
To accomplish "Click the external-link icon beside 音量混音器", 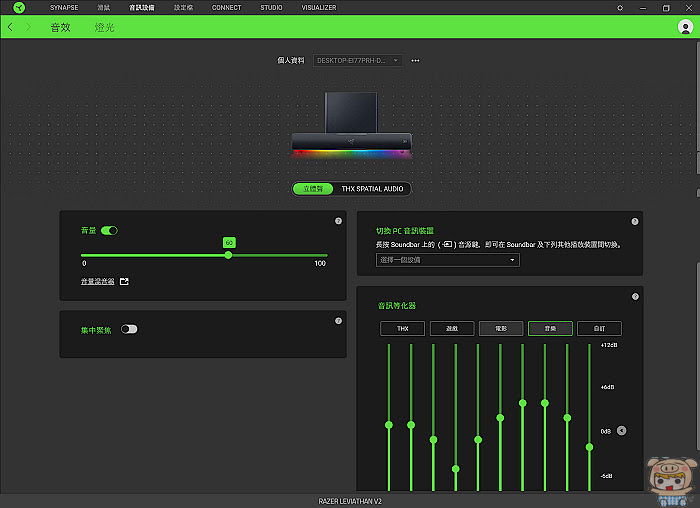I will (x=124, y=281).
